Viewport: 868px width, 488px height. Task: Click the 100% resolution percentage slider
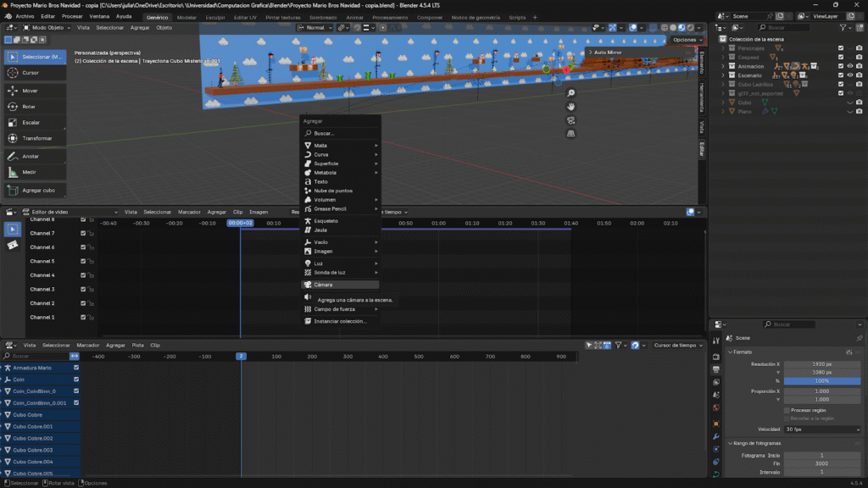point(822,381)
